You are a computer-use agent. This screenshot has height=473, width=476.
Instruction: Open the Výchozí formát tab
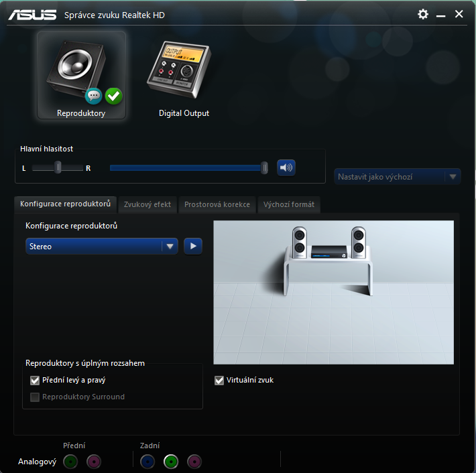click(289, 204)
